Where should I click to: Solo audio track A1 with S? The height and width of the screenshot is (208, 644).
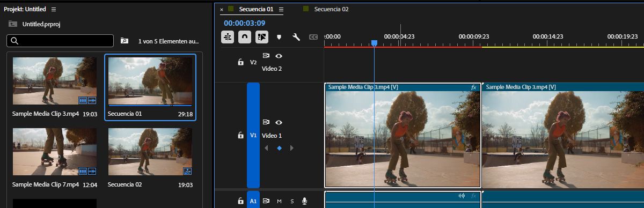tap(292, 201)
